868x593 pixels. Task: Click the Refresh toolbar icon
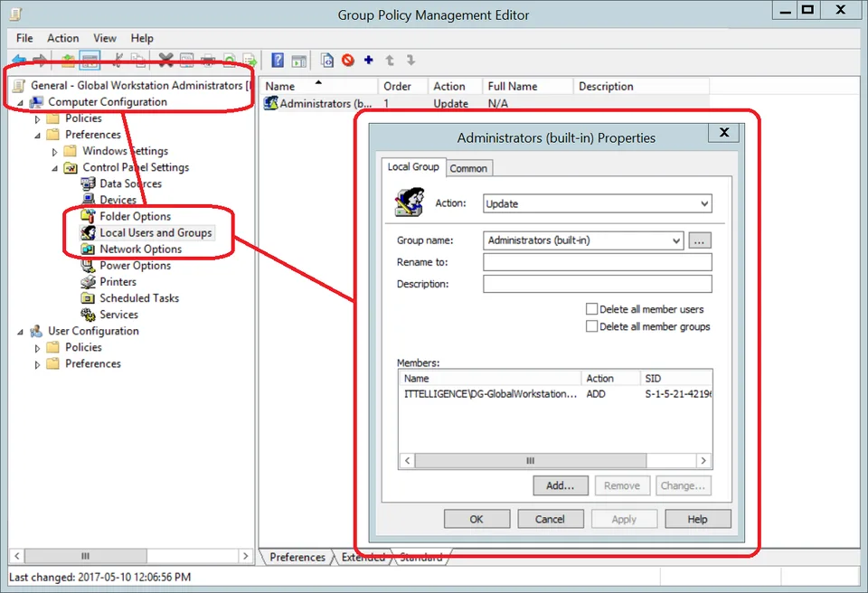click(x=229, y=60)
